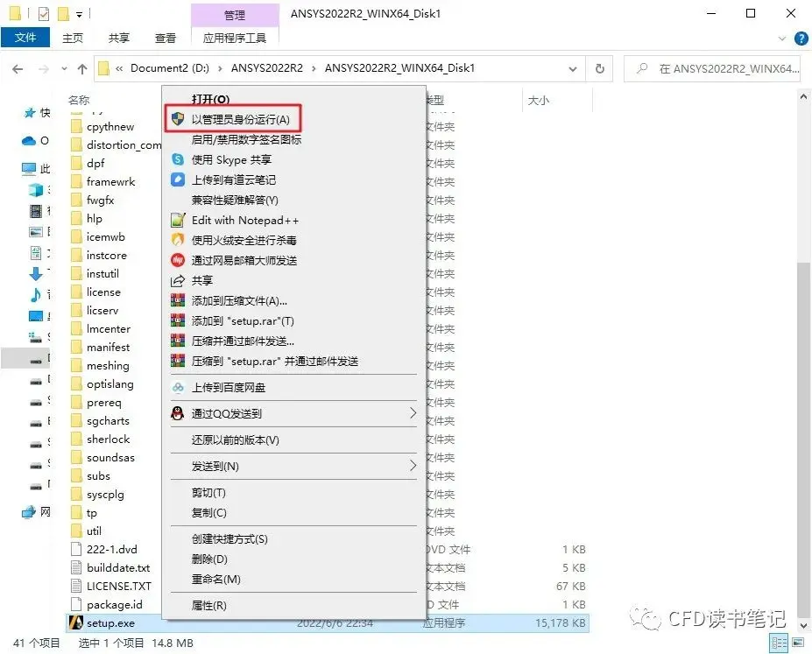Image resolution: width=812 pixels, height=654 pixels.
Task: Click the Notepad++ icon in the context menu
Action: [178, 220]
